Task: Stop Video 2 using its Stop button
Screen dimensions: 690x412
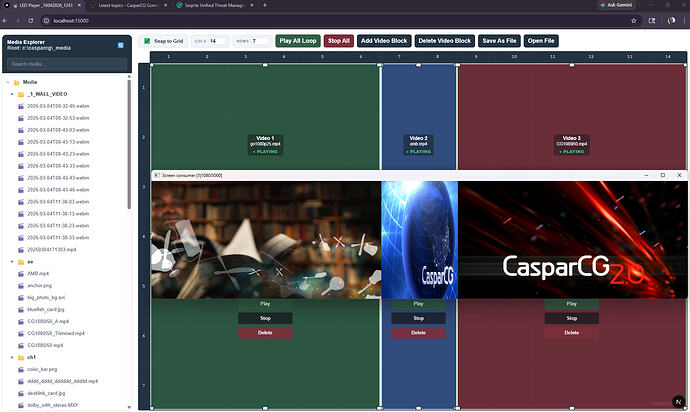Action: coord(418,317)
